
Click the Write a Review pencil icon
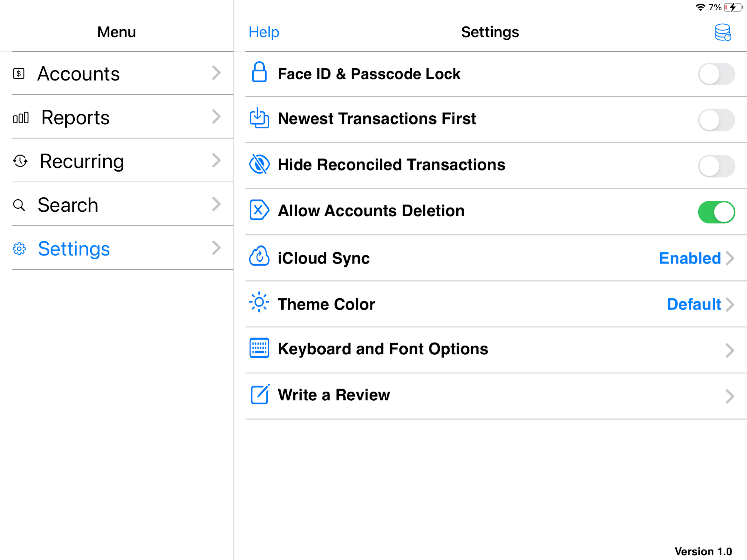click(x=260, y=394)
